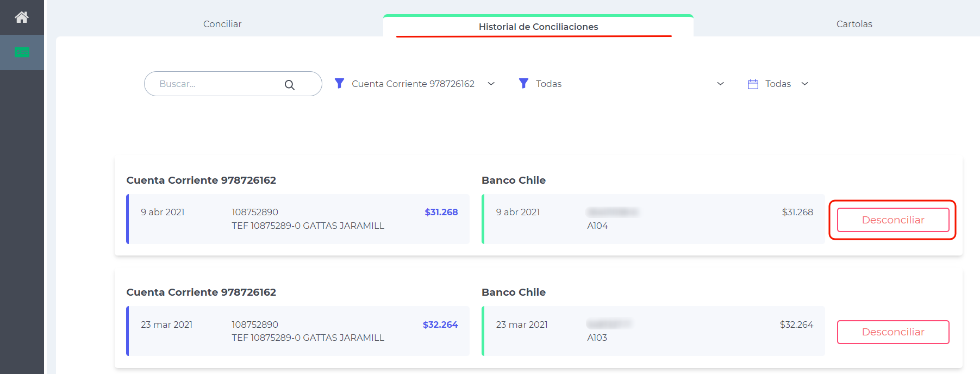Select the $32.264 bank transaction row
The width and height of the screenshot is (980, 374).
[298, 331]
